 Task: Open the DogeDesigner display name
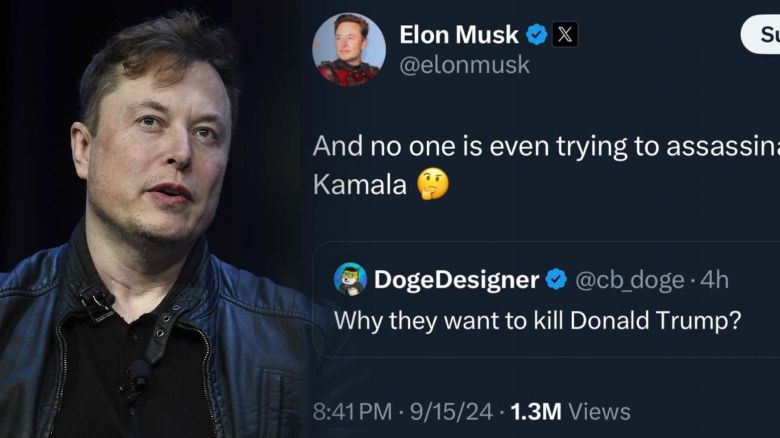(456, 280)
